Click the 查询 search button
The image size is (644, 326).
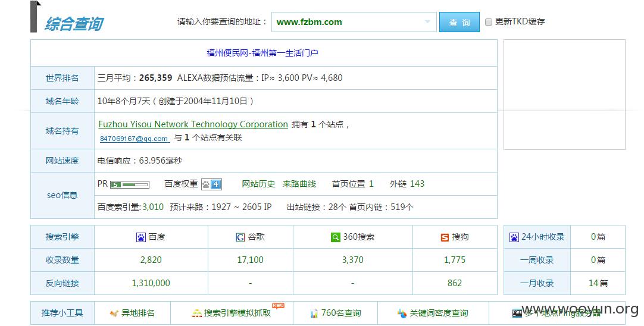pyautogui.click(x=459, y=22)
